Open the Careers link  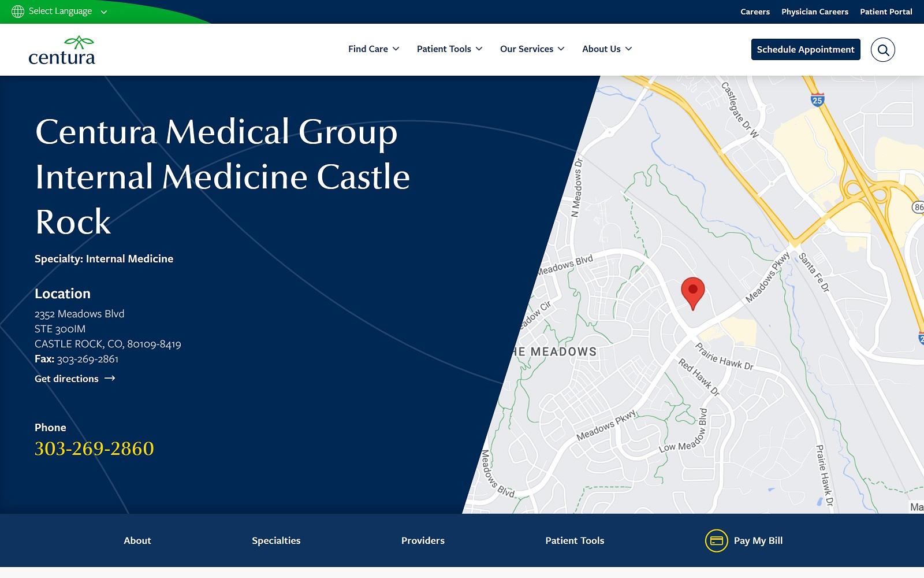755,12
